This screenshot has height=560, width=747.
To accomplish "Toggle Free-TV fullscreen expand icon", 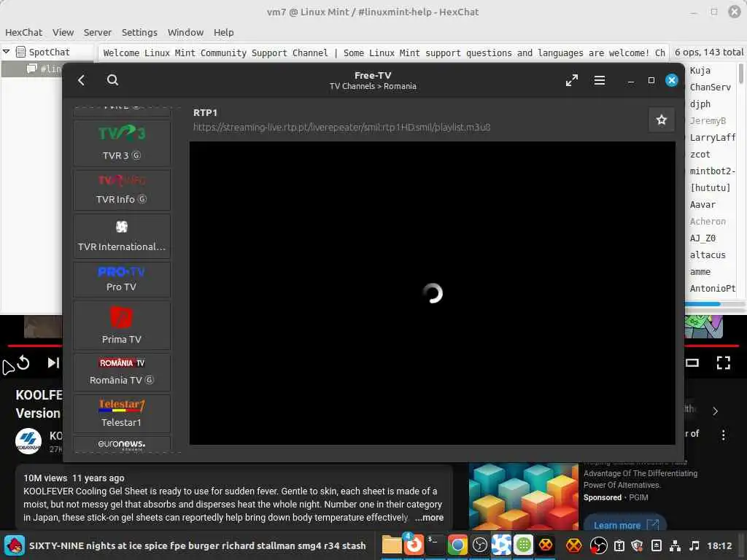I will click(572, 80).
